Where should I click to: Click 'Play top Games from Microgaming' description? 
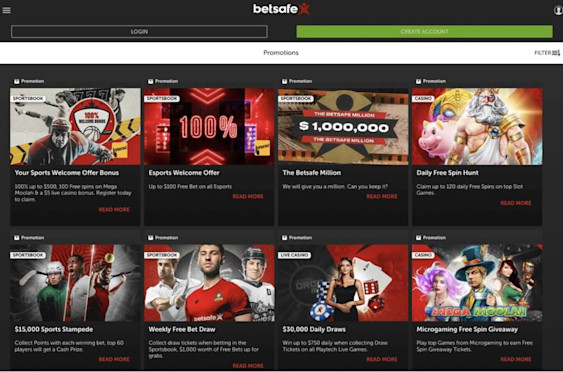click(474, 346)
